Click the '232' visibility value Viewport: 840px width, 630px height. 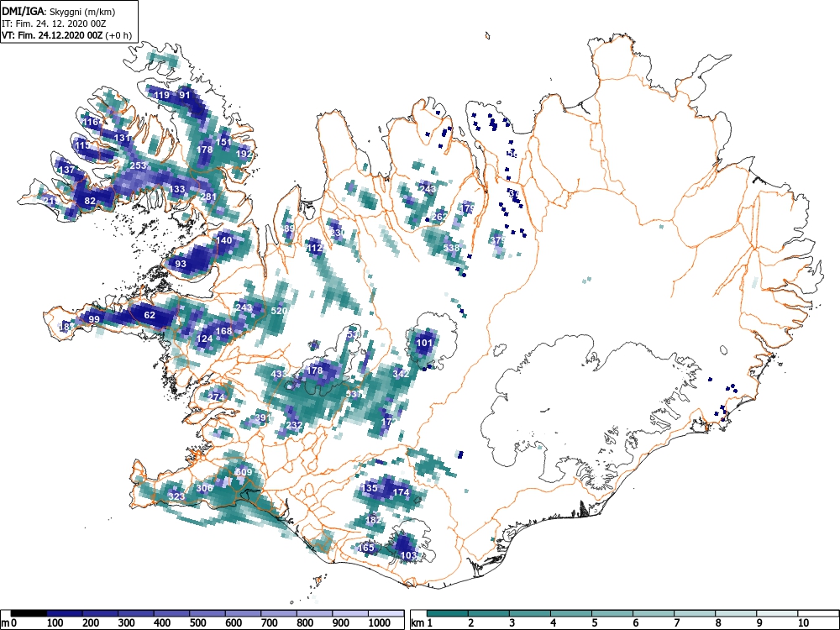point(295,425)
